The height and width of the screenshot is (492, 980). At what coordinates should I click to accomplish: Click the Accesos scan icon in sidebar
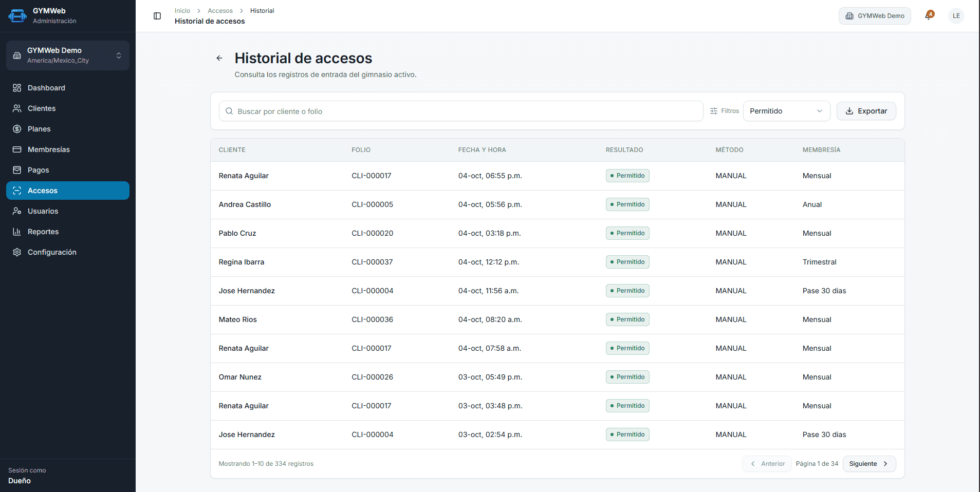click(x=17, y=191)
